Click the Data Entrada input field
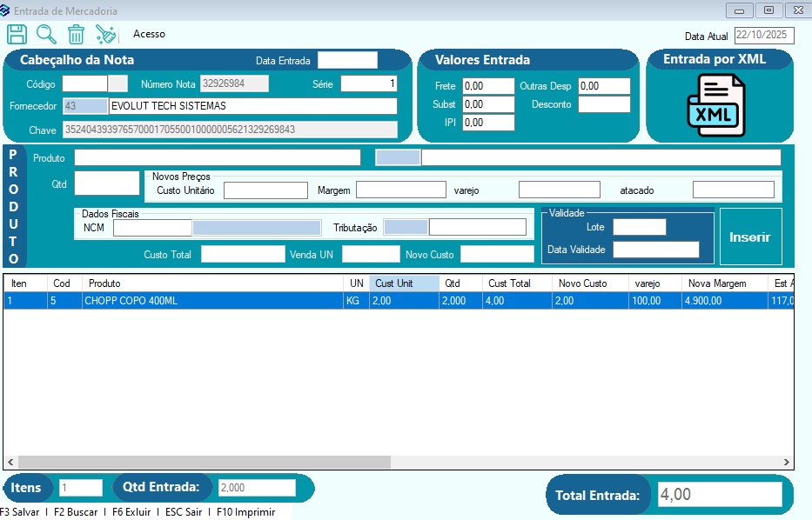812x520 pixels. tap(347, 60)
